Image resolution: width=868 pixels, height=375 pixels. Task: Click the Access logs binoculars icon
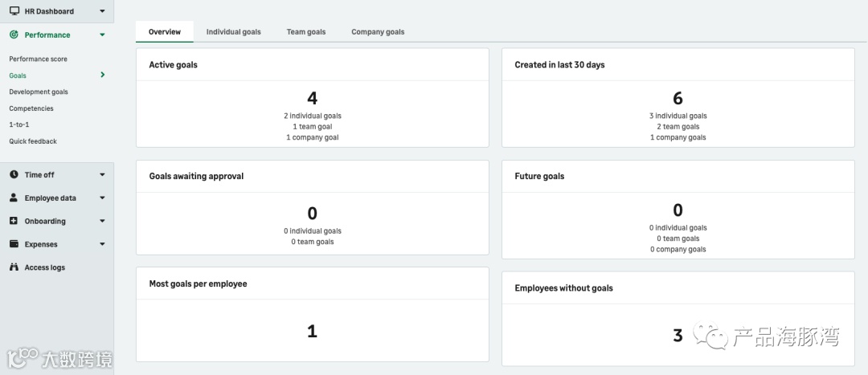click(x=14, y=267)
